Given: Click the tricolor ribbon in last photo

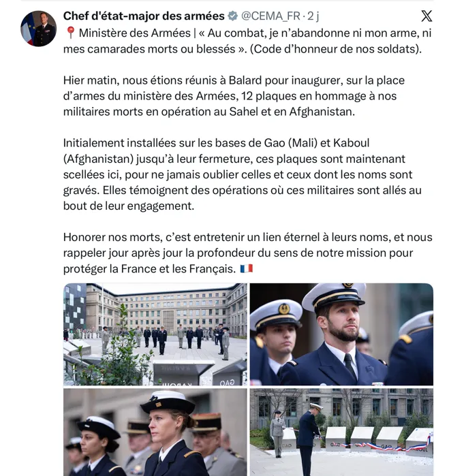Looking at the screenshot, I should (x=380, y=445).
